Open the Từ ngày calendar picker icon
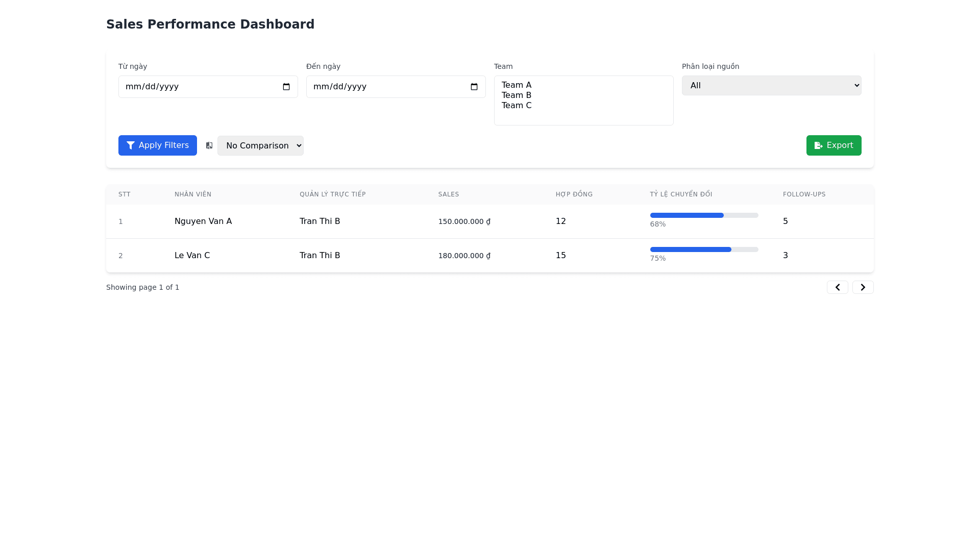Screen dimensions: 980x551 (286, 87)
